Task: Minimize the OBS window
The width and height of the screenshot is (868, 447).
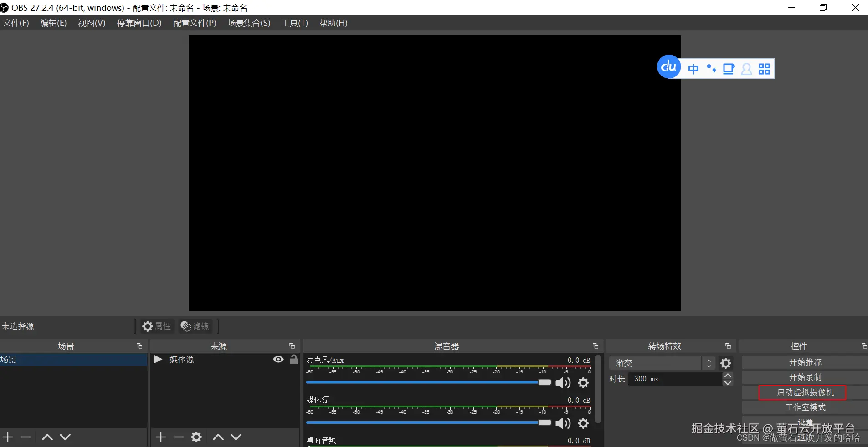Action: click(791, 8)
